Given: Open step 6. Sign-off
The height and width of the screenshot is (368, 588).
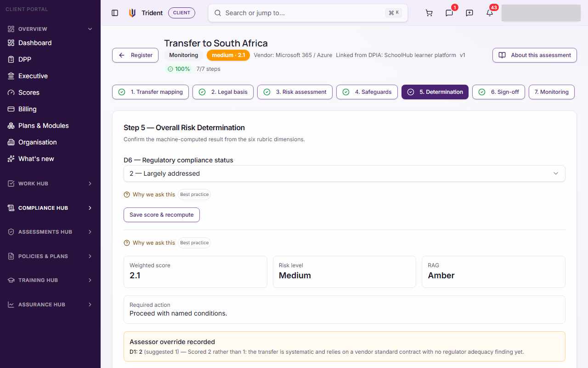Looking at the screenshot, I should click(x=498, y=92).
